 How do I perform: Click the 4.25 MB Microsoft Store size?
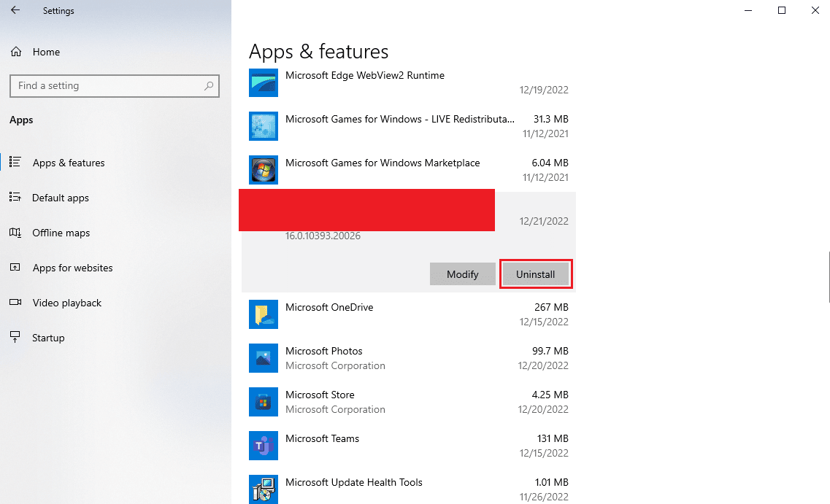tap(550, 395)
